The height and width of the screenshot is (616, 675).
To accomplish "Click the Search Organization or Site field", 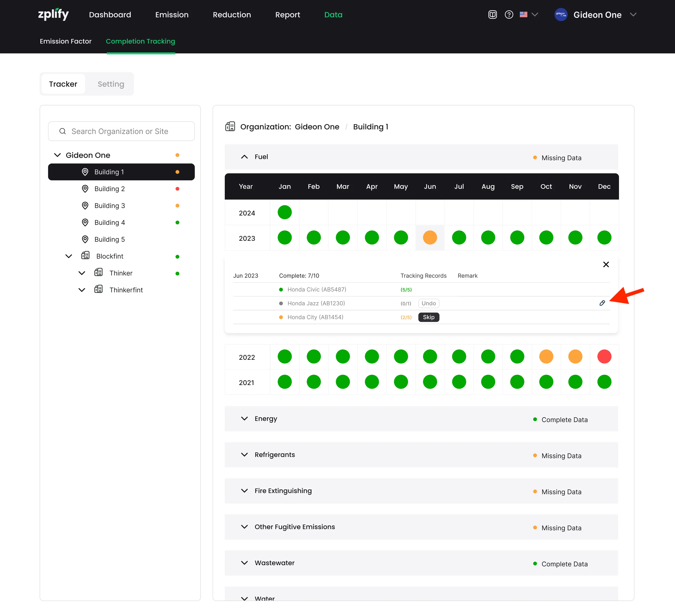I will [121, 131].
